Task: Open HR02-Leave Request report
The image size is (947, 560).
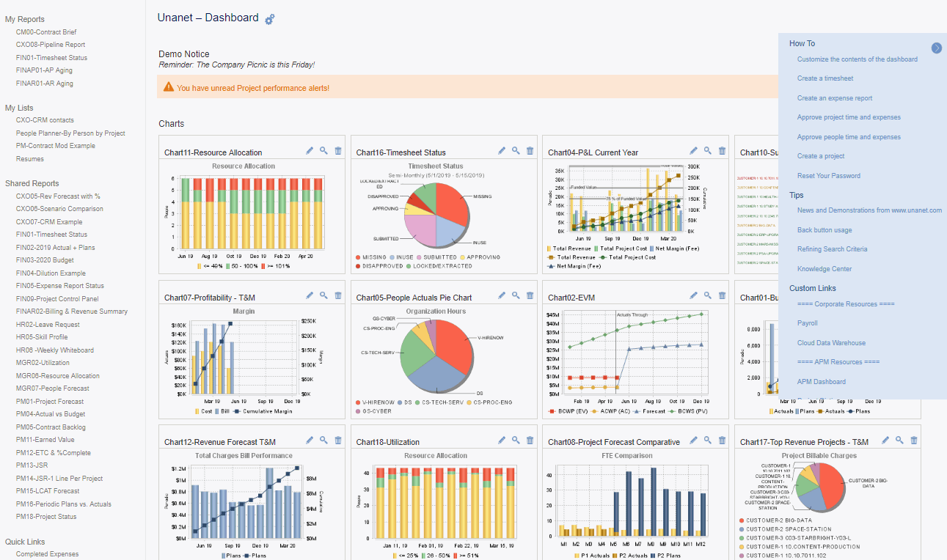Action: tap(48, 325)
